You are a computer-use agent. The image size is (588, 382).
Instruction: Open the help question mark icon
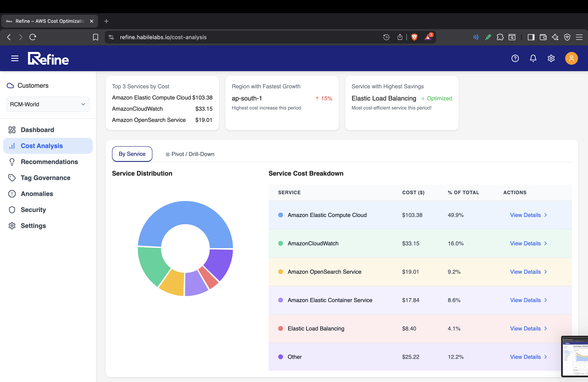tap(515, 59)
